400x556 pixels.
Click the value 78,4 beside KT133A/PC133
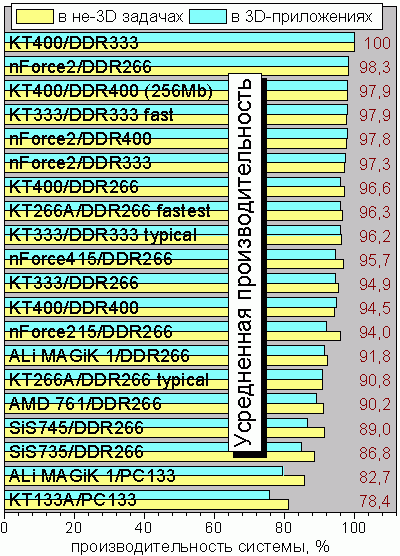tap(375, 501)
